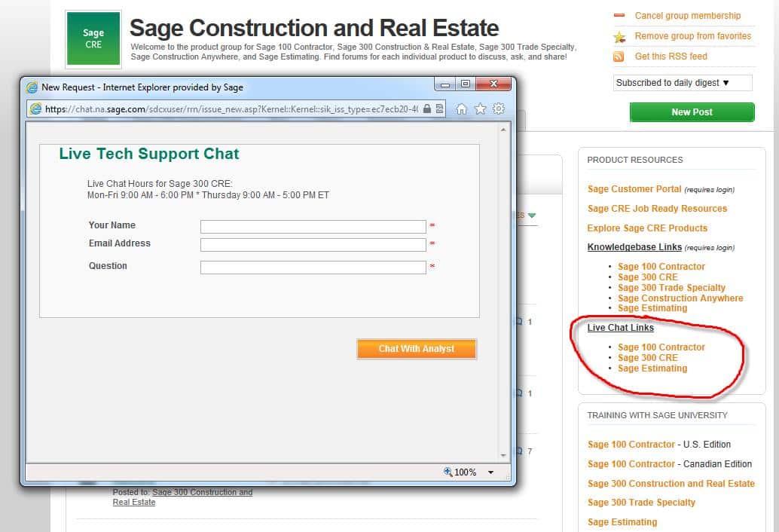The image size is (779, 532).
Task: Maximize the New Request popup window
Action: (466, 84)
